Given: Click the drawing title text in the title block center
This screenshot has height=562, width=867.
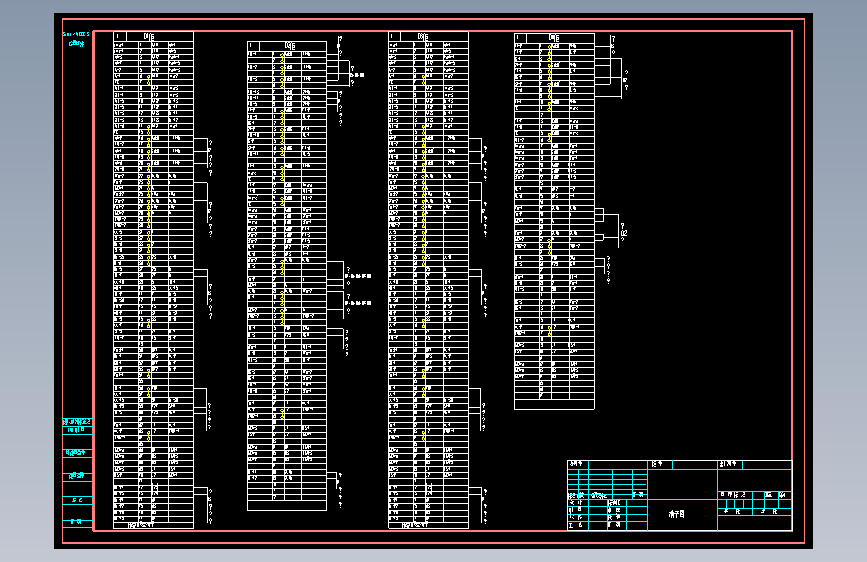Looking at the screenshot, I should 676,514.
